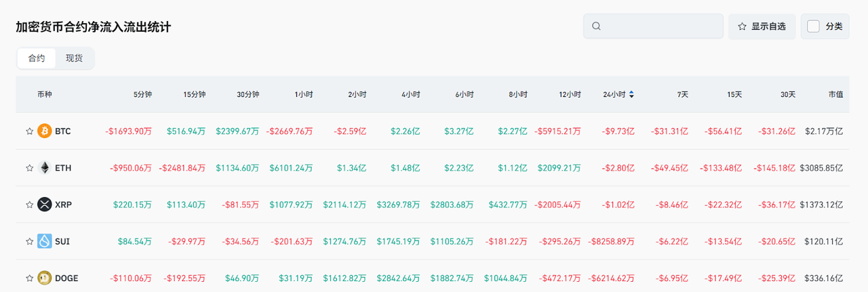Click the XRP coin icon
Viewport: 868px width, 292px height.
45,204
